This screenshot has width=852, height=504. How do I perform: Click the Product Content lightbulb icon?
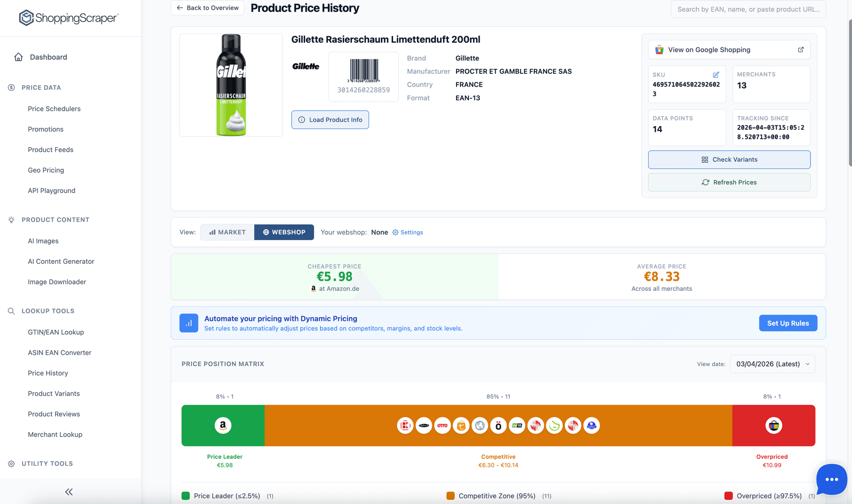click(x=11, y=220)
